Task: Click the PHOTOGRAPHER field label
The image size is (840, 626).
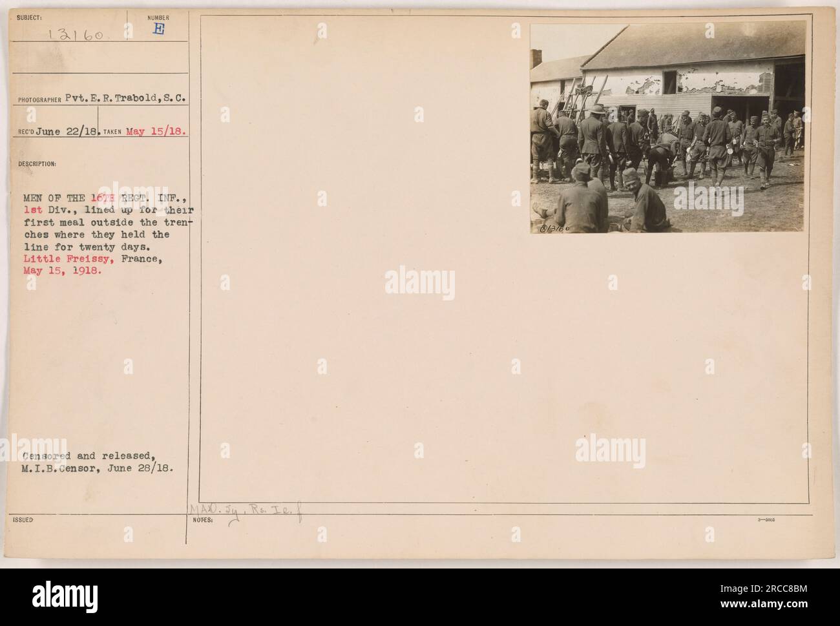Action: [x=40, y=100]
